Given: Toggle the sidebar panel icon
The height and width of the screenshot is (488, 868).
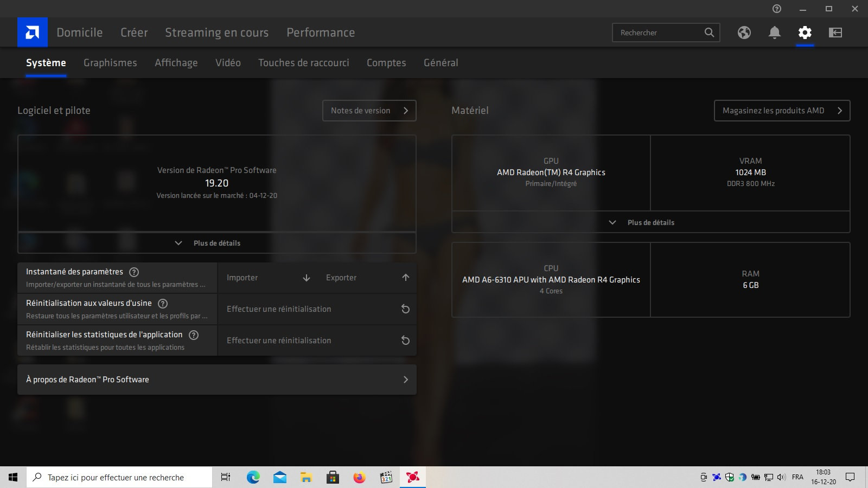Looking at the screenshot, I should tap(835, 33).
